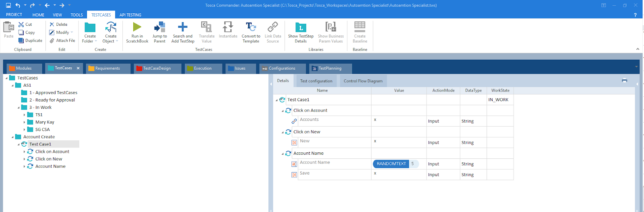
Task: Switch to the TOOLS ribbon tab
Action: click(x=76, y=15)
